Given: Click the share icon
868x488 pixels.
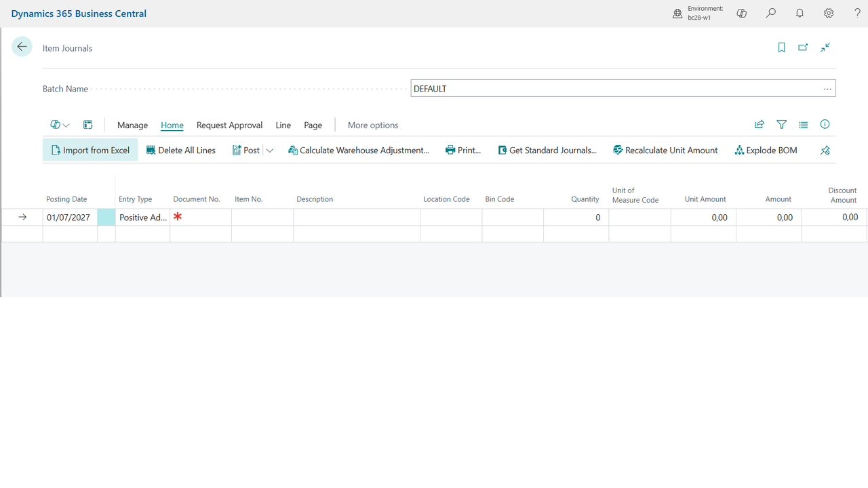Looking at the screenshot, I should [x=759, y=125].
